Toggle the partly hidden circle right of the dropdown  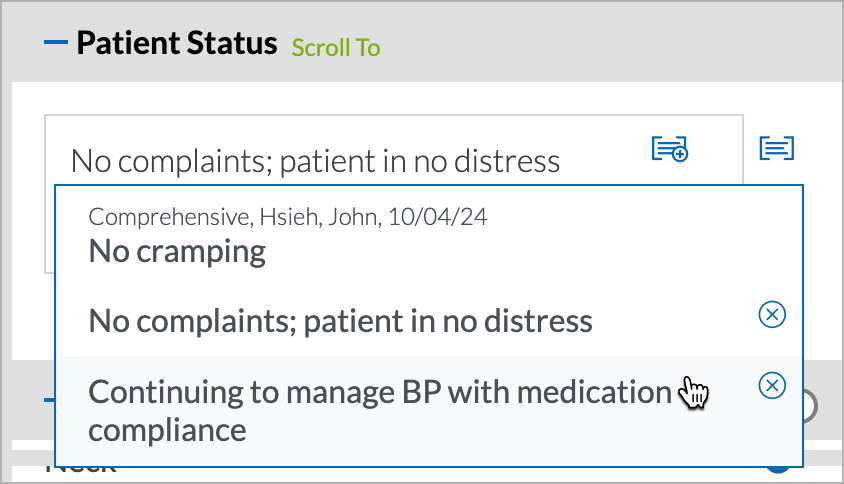click(810, 406)
